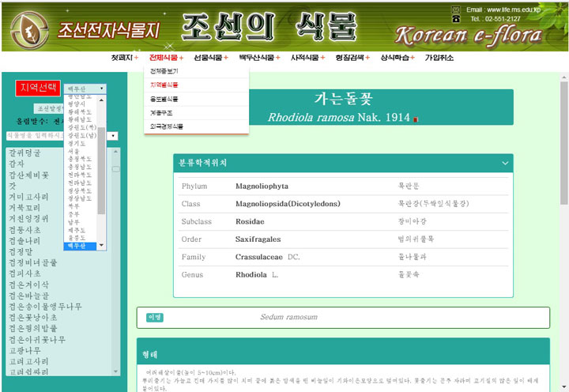Select 황해북도 in the region list
This screenshot has width=569, height=392.
click(80, 111)
